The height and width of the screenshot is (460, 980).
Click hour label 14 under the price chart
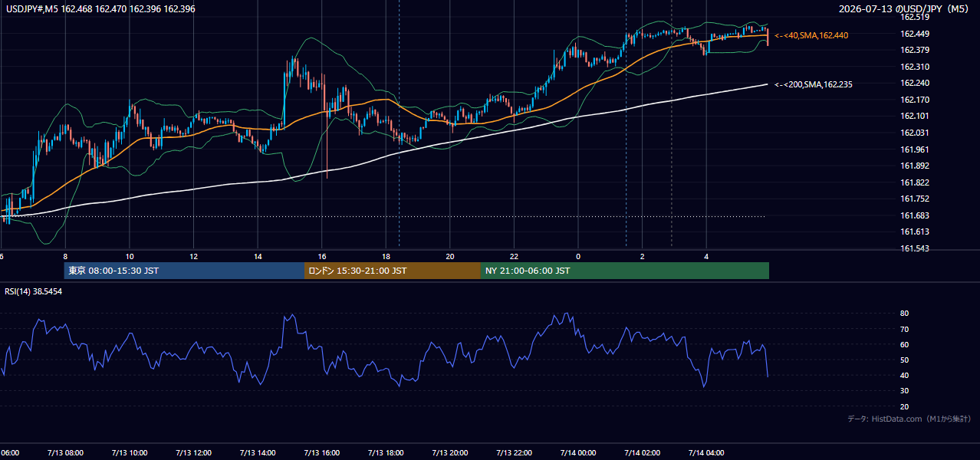click(x=258, y=256)
